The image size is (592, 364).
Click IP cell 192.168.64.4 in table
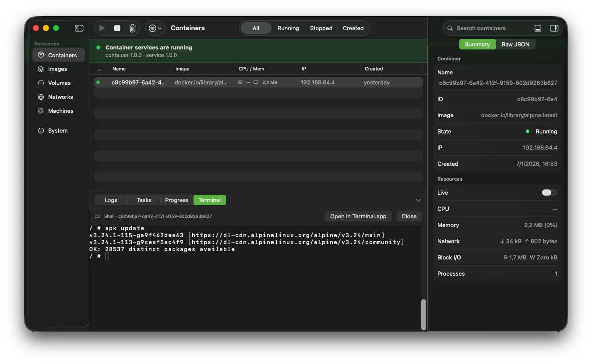[x=317, y=82]
